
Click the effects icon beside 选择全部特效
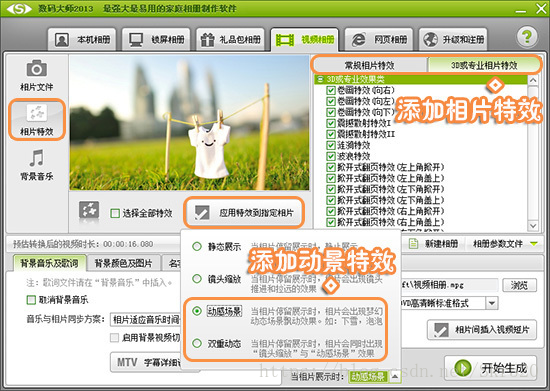coord(89,211)
